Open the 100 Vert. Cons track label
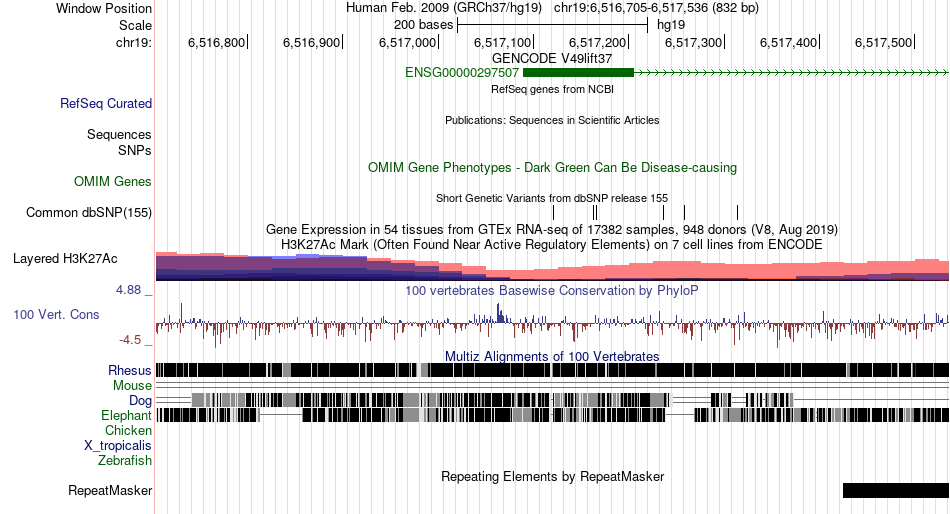 (x=56, y=315)
